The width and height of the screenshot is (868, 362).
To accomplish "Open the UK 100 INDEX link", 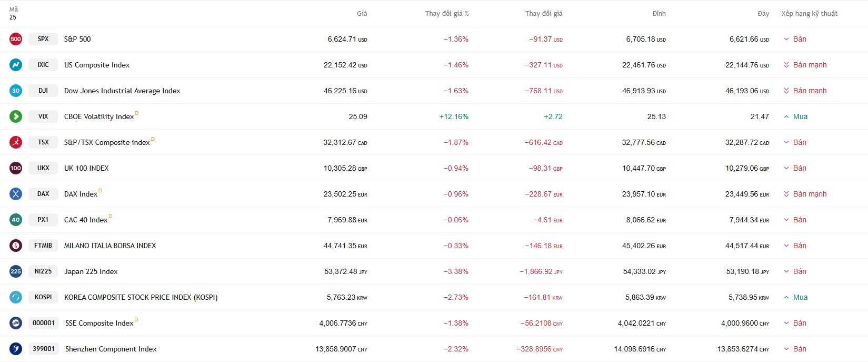I will 86,168.
